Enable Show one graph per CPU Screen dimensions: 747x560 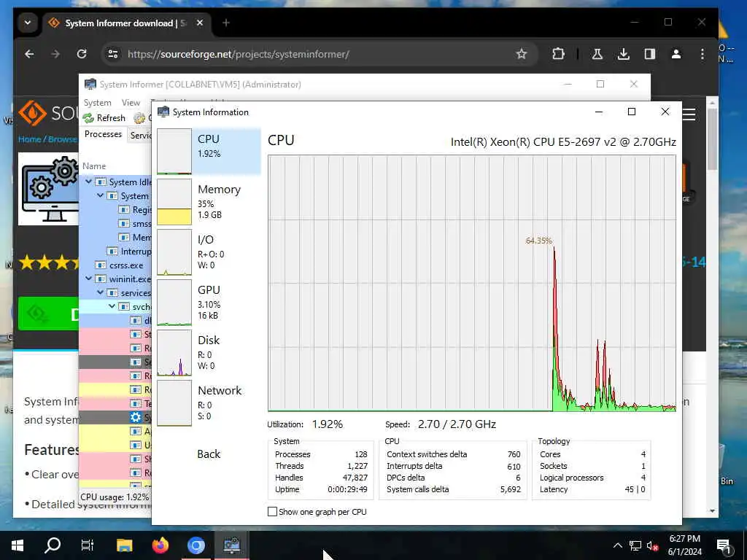(x=273, y=512)
